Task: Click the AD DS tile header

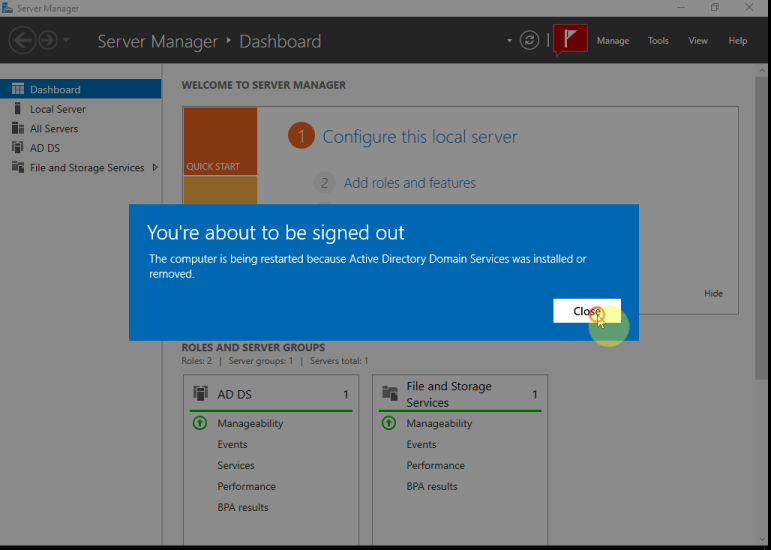Action: click(271, 394)
